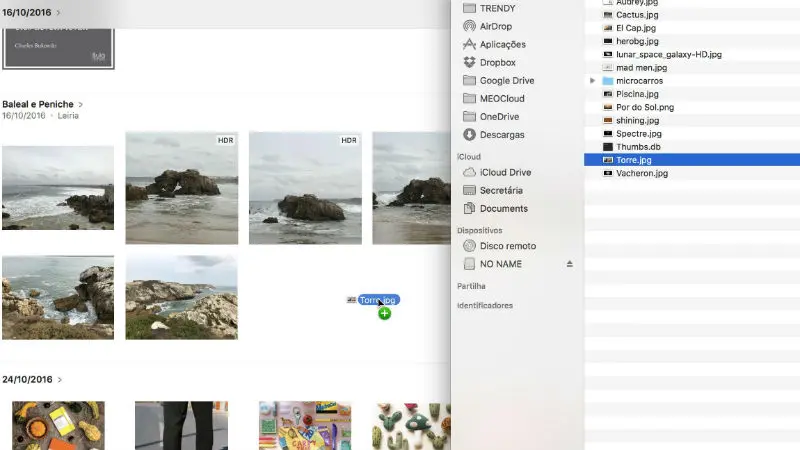The height and width of the screenshot is (450, 800).
Task: Open partially hidden rock arch photo
Action: 411,188
